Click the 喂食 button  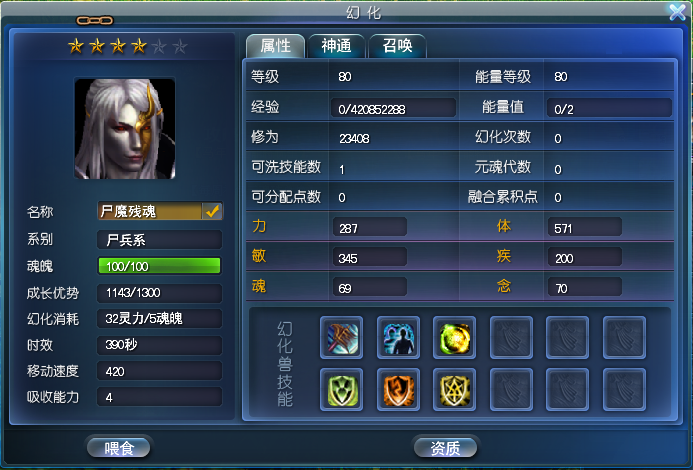point(119,448)
